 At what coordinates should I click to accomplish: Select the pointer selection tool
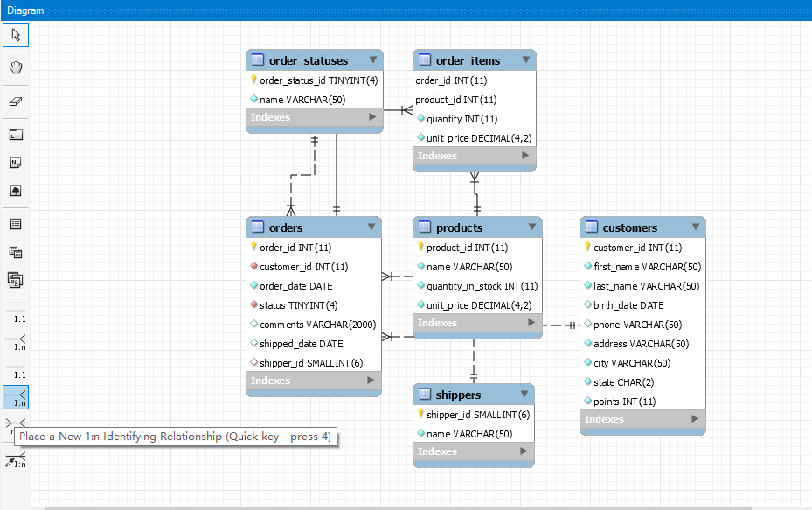16,35
